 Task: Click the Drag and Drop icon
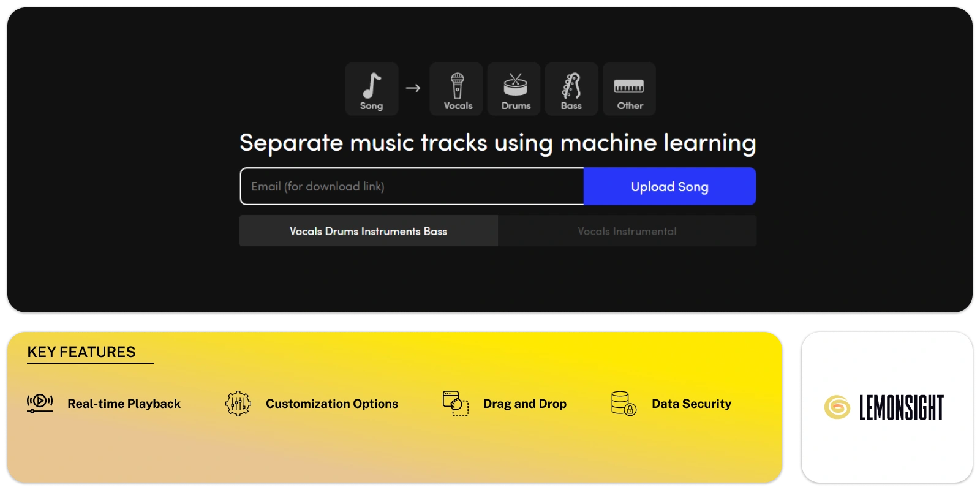[x=455, y=404]
